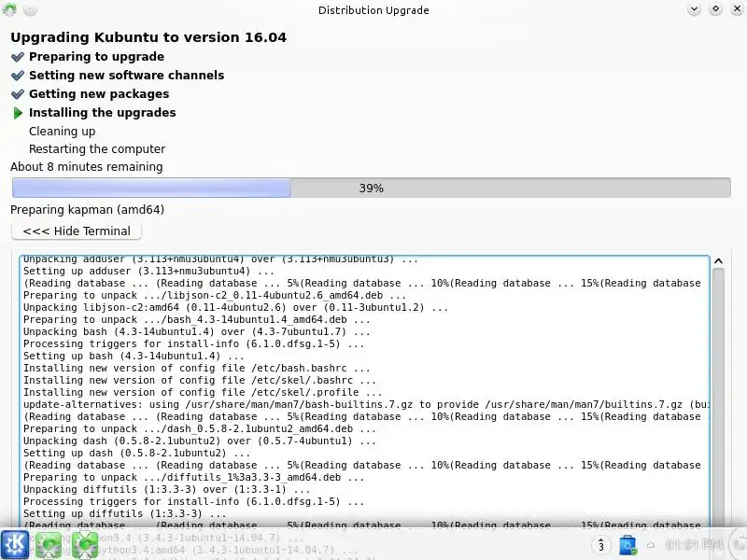
Task: Click the 'Installing the upgrades' step label
Action: coord(103,113)
